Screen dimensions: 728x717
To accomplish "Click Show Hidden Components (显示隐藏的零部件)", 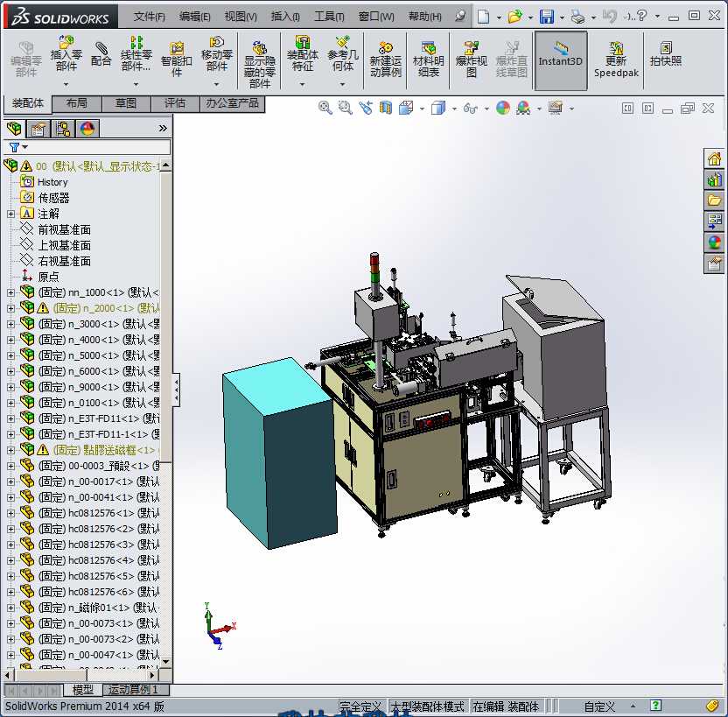I will pyautogui.click(x=260, y=64).
